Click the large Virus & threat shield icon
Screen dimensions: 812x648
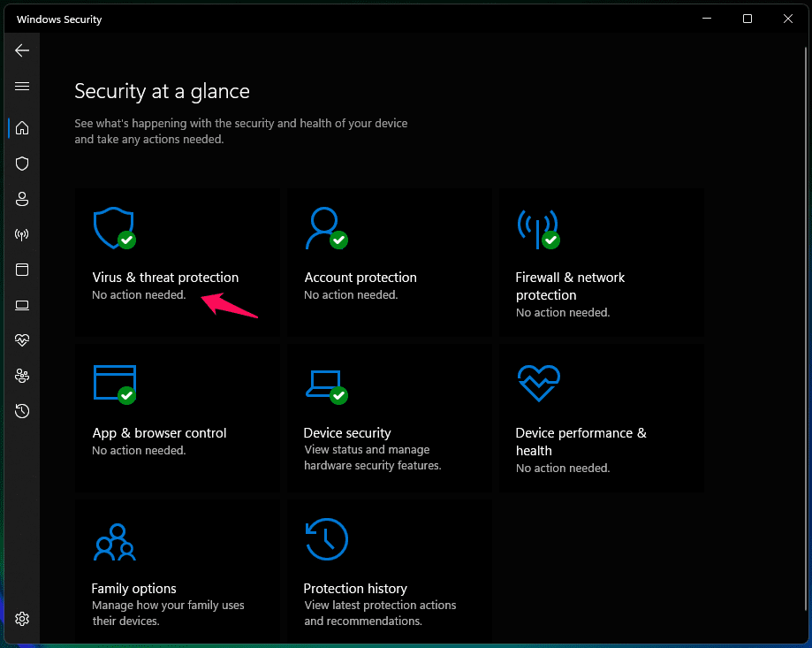coord(115,228)
